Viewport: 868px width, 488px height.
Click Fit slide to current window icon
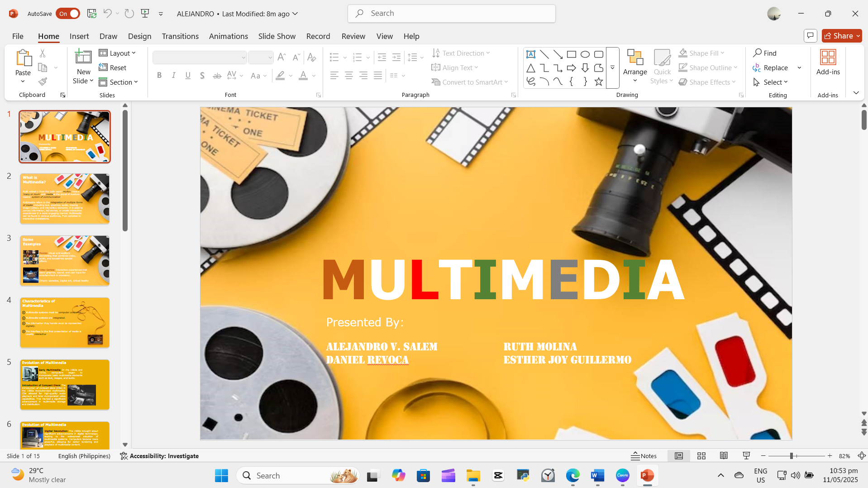[862, 456]
